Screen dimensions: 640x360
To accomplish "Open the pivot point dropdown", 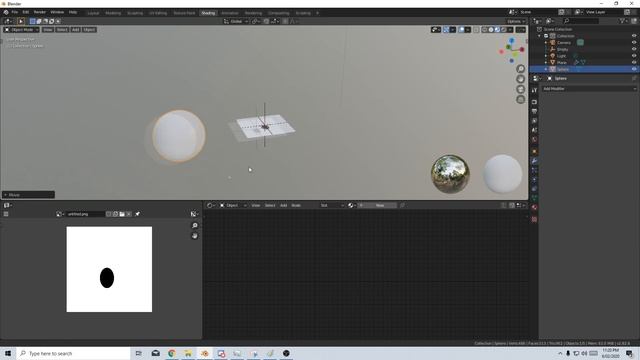I will click(x=256, y=21).
